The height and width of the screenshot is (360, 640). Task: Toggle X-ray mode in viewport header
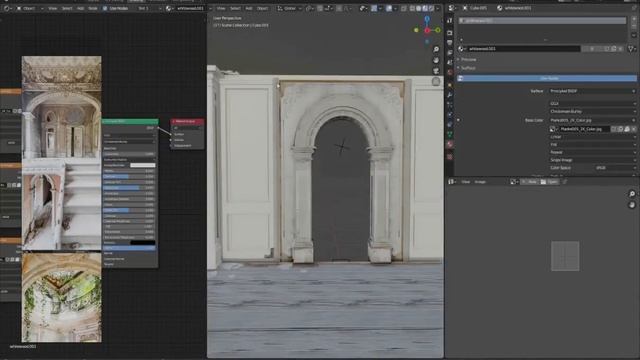click(403, 8)
